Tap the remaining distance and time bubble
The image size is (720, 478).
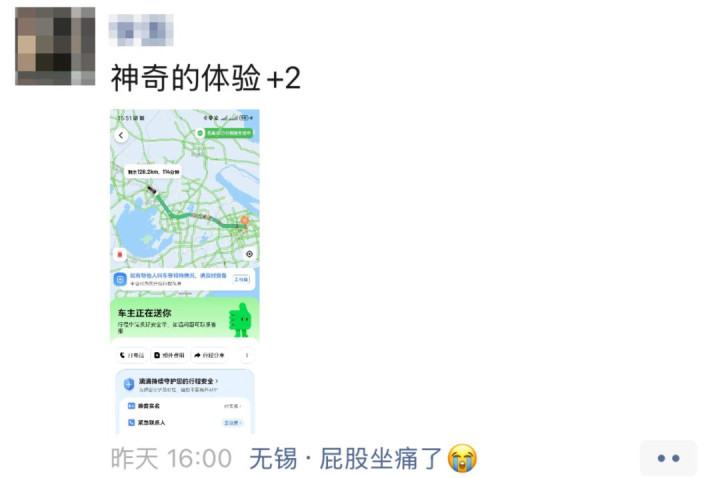(x=153, y=172)
